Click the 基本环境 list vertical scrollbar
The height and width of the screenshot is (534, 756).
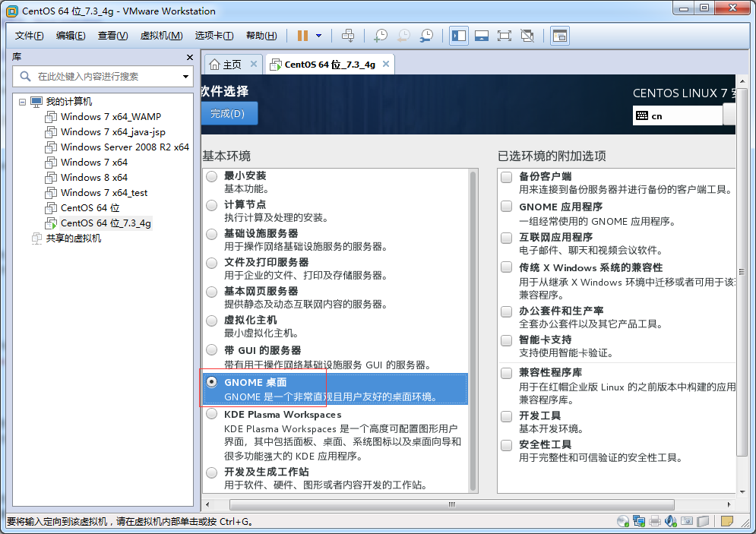tap(473, 330)
